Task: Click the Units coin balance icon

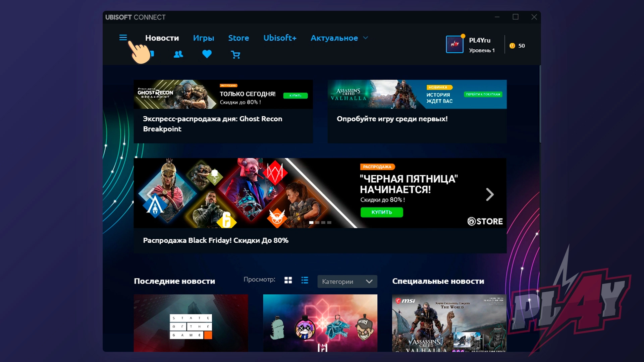Action: [x=512, y=46]
